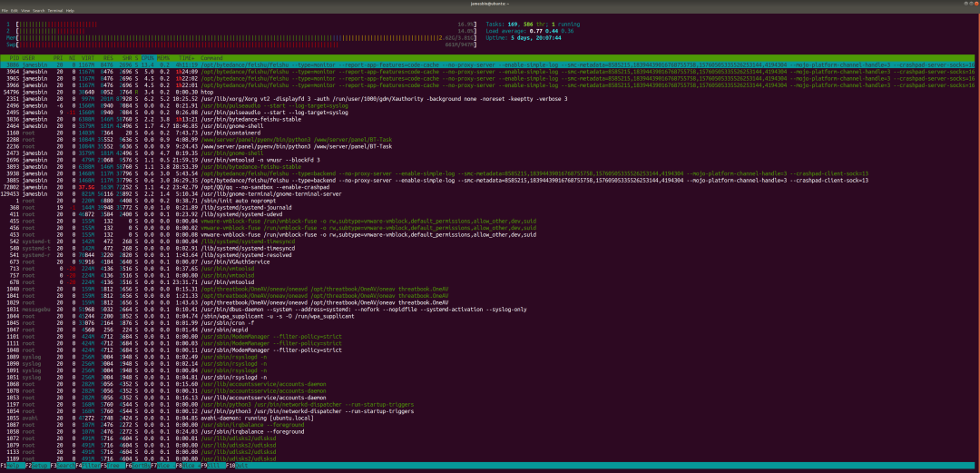Click the PID column header
The image size is (980, 473).
pos(15,57)
